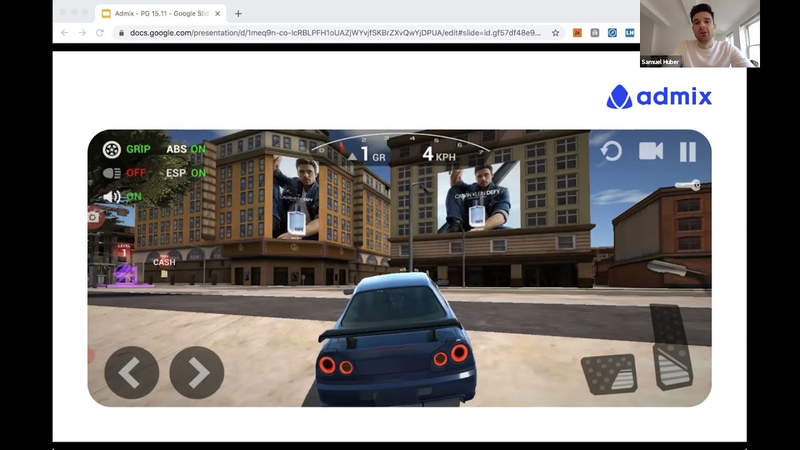Tap the in-game screenshot camera icon
The height and width of the screenshot is (450, 800).
click(x=94, y=217)
